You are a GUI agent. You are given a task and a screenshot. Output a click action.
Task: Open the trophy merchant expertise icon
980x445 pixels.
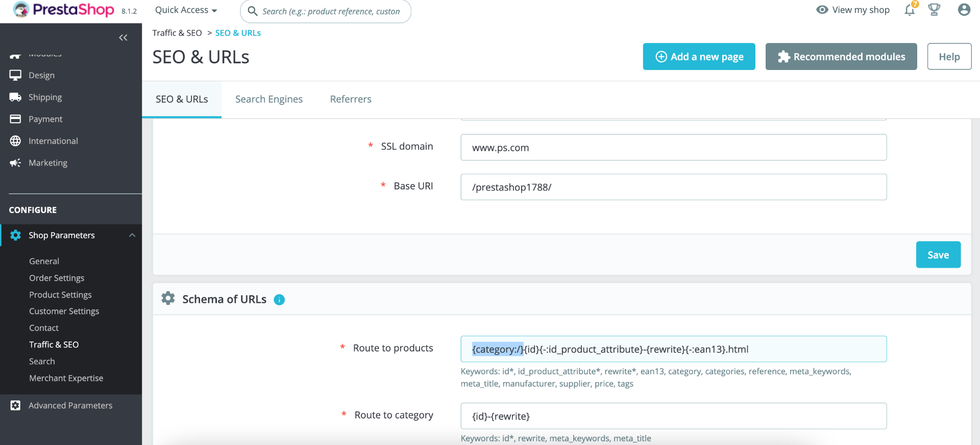[x=934, y=10]
